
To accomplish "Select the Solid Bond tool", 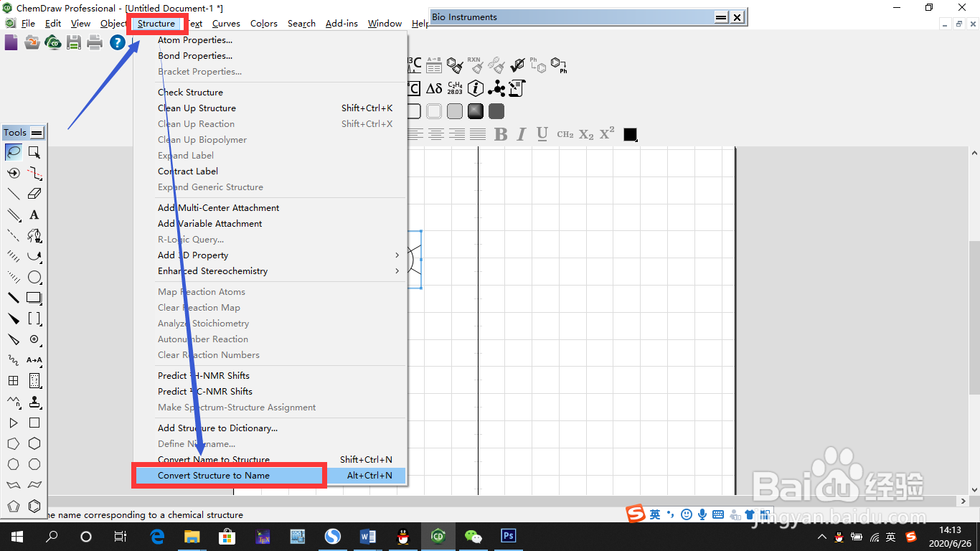I will 14,194.
